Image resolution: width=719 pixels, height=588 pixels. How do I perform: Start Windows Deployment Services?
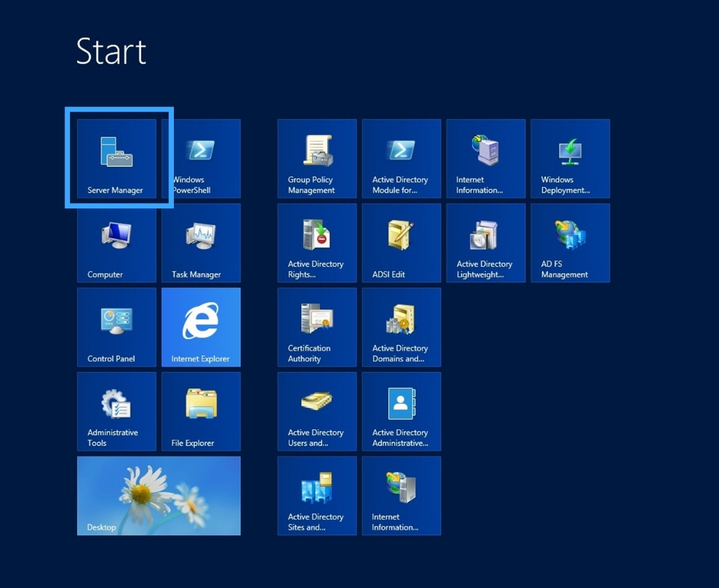[569, 158]
